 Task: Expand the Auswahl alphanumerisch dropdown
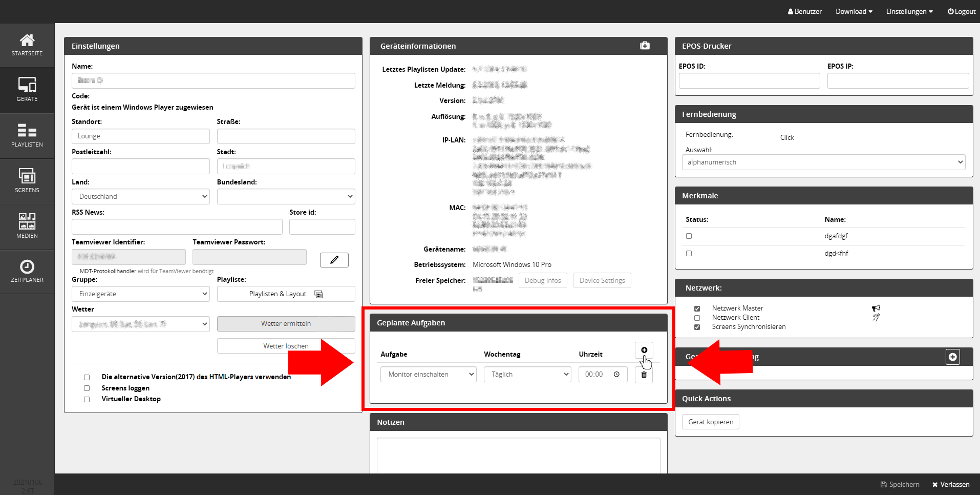point(823,162)
